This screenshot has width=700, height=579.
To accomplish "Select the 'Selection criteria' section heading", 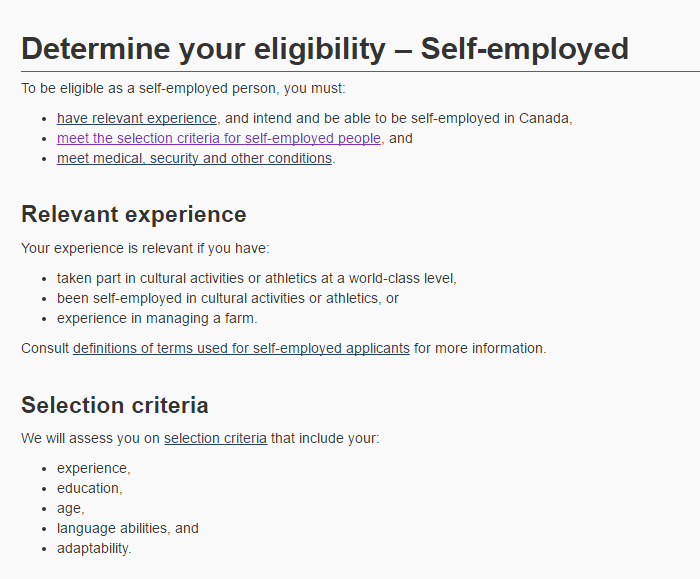I will pos(115,405).
